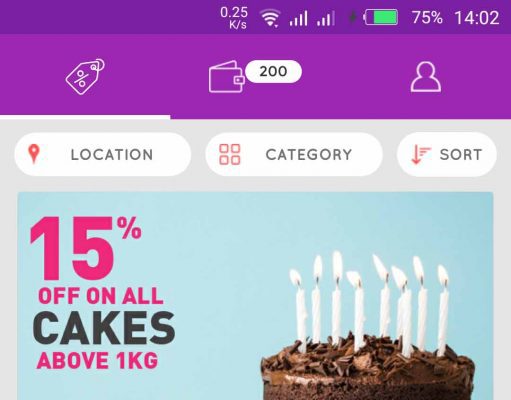Tap the Wi-Fi status icon

click(270, 18)
